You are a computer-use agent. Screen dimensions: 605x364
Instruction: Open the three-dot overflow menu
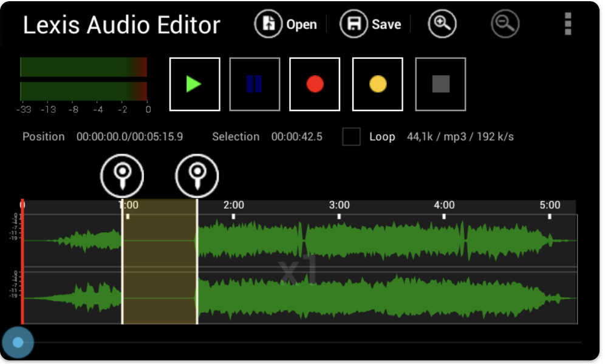[568, 24]
